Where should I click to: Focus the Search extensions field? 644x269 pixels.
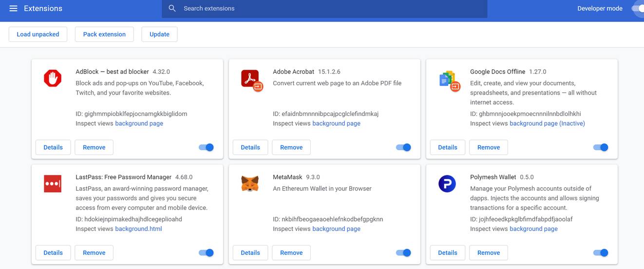(324, 9)
